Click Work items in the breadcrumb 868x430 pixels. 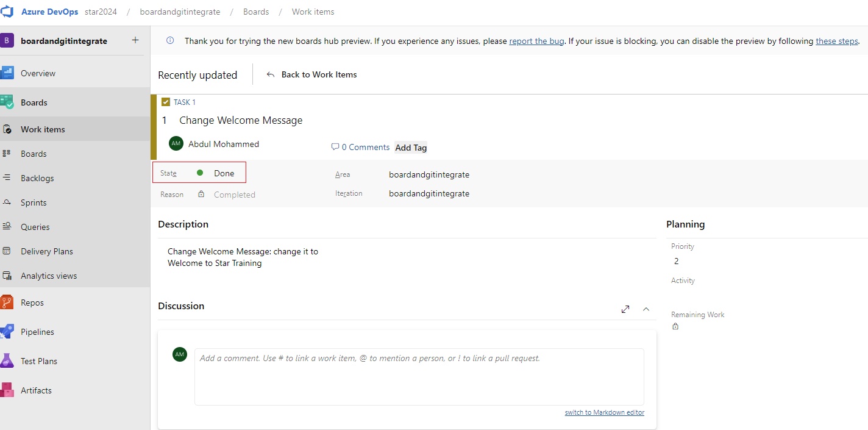coord(313,12)
